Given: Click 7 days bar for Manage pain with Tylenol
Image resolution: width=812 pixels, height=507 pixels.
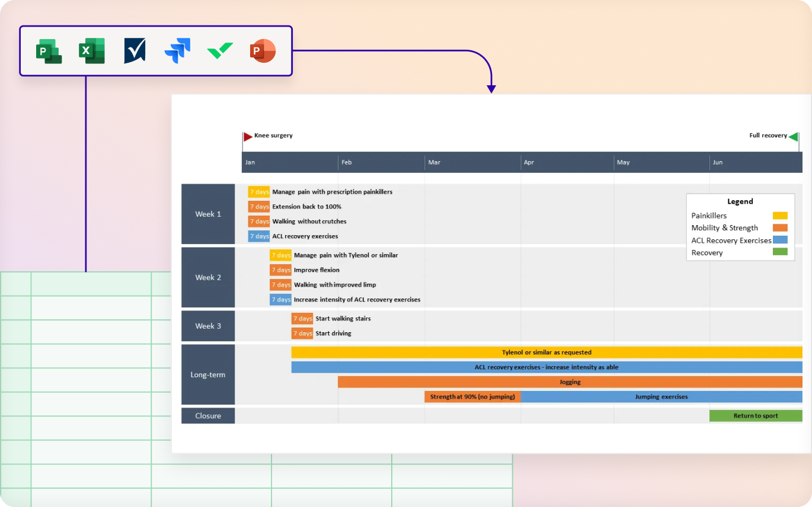Looking at the screenshot, I should point(280,255).
